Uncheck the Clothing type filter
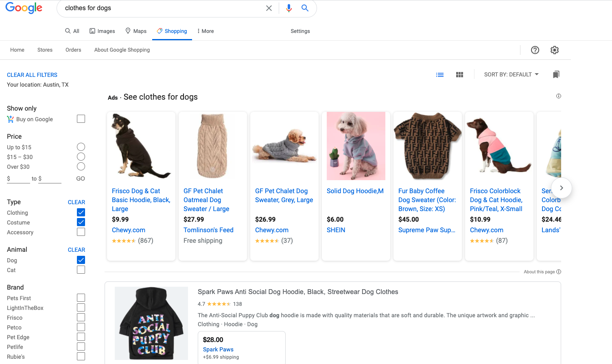The image size is (612, 364). click(x=81, y=212)
